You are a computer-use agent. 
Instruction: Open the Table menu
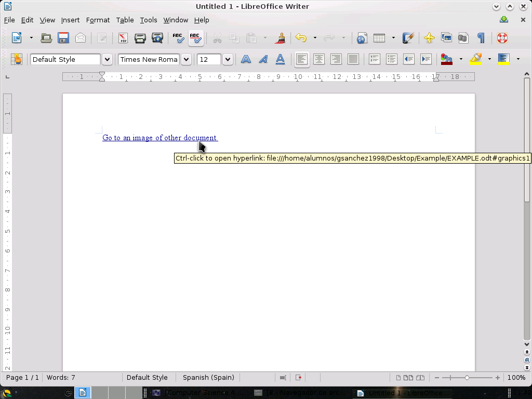125,20
